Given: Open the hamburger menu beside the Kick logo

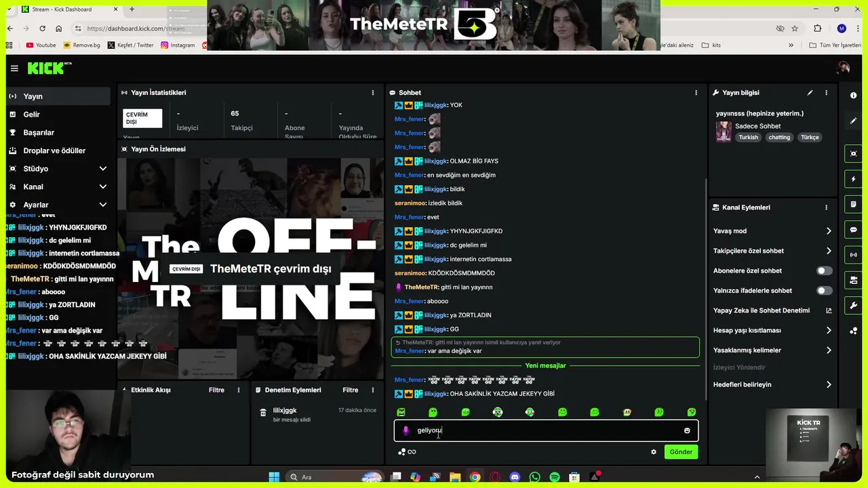Looking at the screenshot, I should click(14, 68).
